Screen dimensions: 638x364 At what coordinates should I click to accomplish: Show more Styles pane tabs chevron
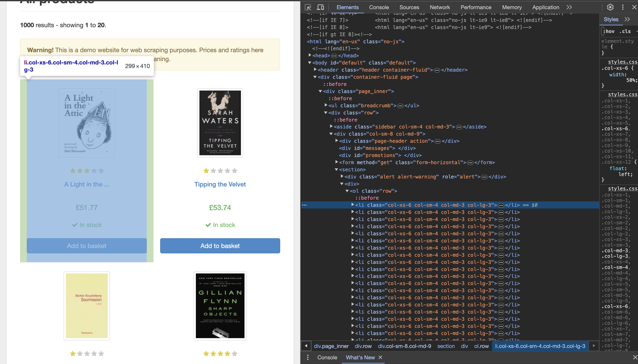(x=627, y=19)
